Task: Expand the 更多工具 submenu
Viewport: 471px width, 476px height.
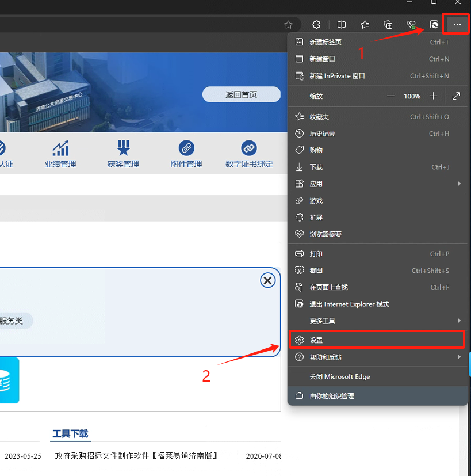Action: tap(459, 321)
